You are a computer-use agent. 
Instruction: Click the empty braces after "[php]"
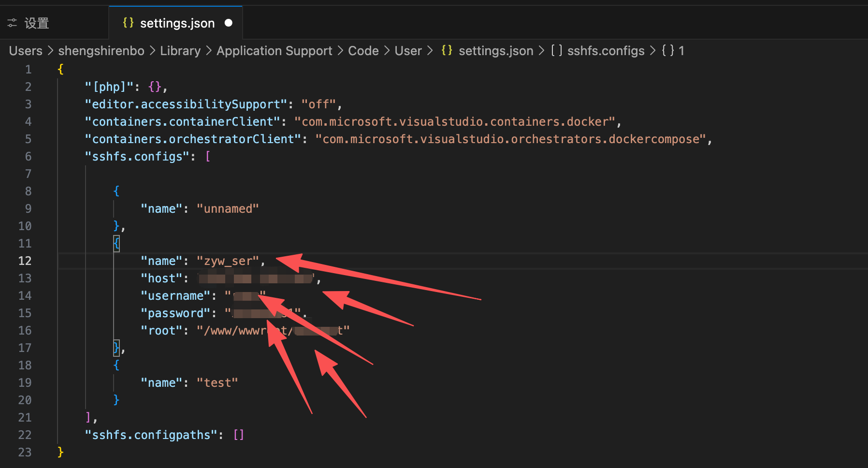click(155, 87)
